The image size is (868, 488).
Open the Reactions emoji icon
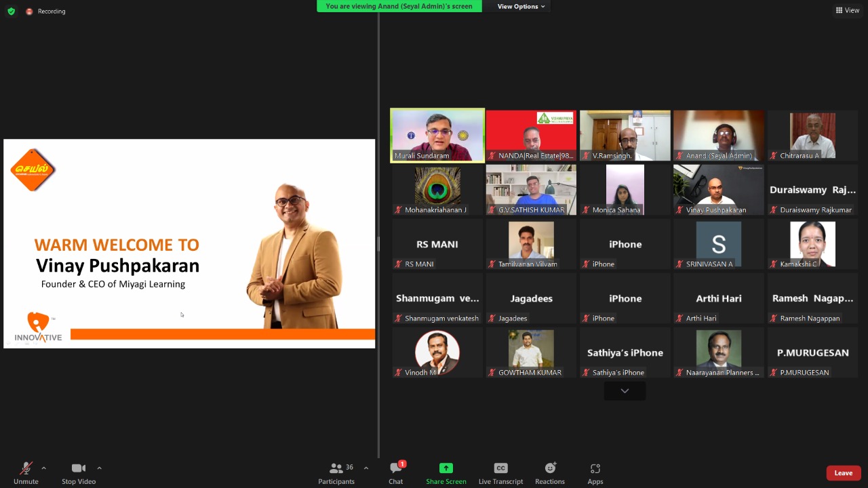[550, 468]
